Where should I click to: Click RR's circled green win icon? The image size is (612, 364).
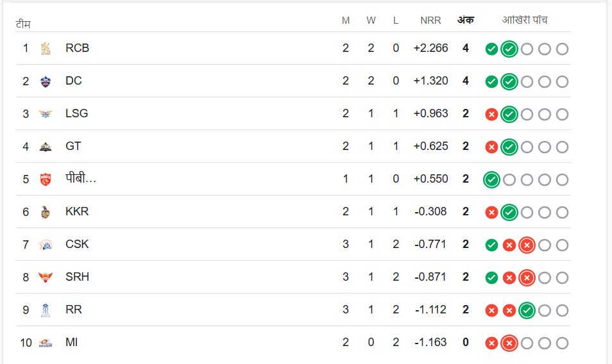click(x=527, y=311)
